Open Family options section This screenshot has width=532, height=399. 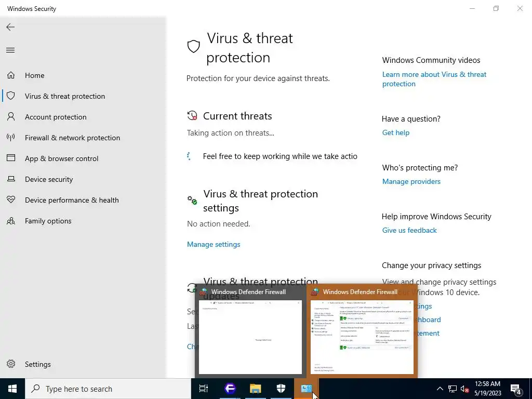click(48, 221)
